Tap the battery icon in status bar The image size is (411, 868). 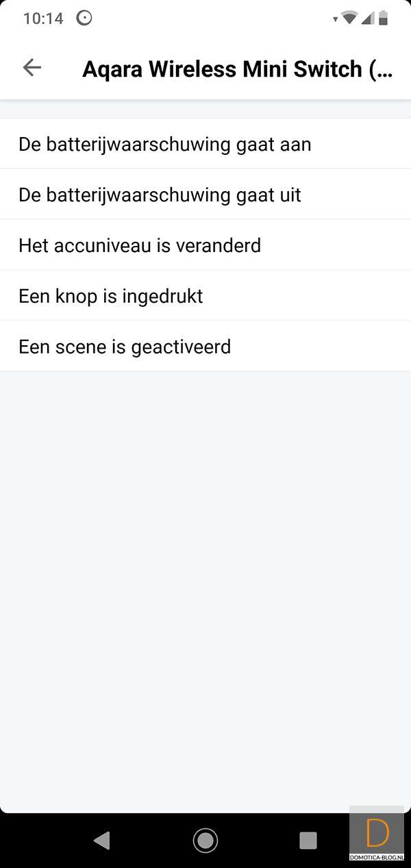click(x=384, y=18)
